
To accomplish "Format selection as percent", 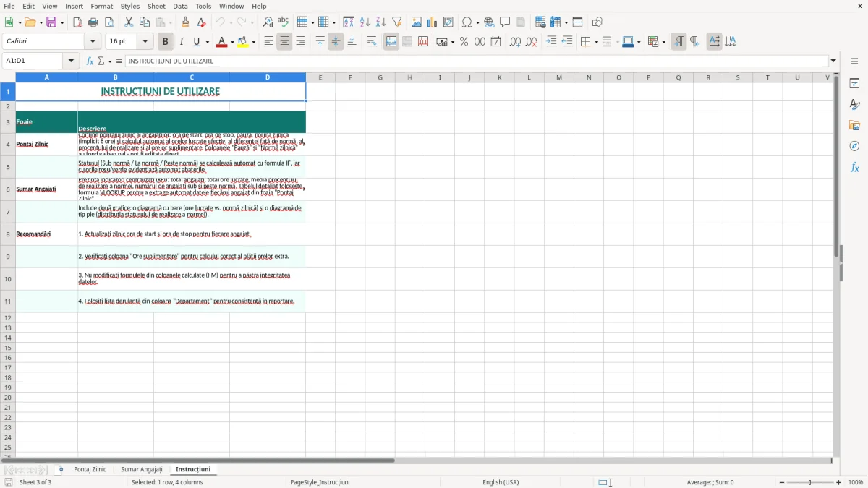I will [464, 42].
